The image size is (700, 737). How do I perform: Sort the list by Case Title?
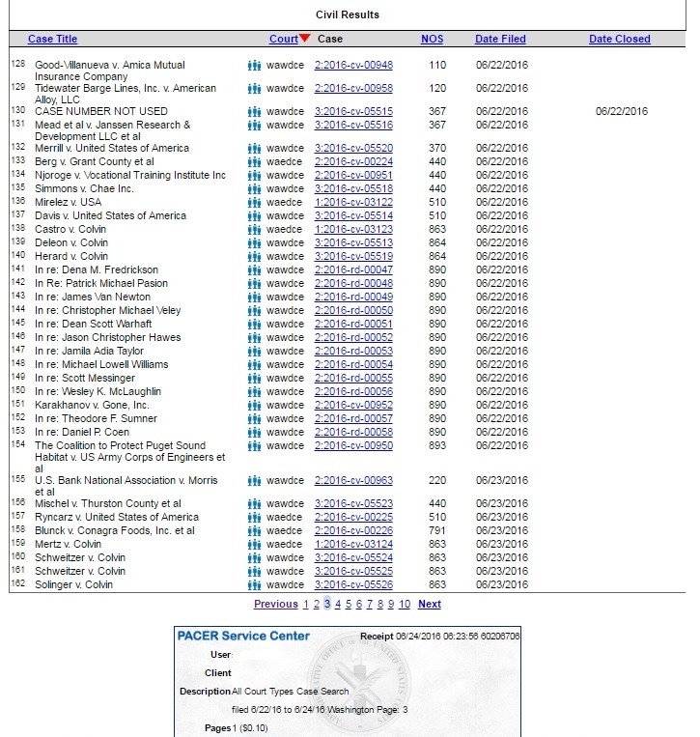52,40
